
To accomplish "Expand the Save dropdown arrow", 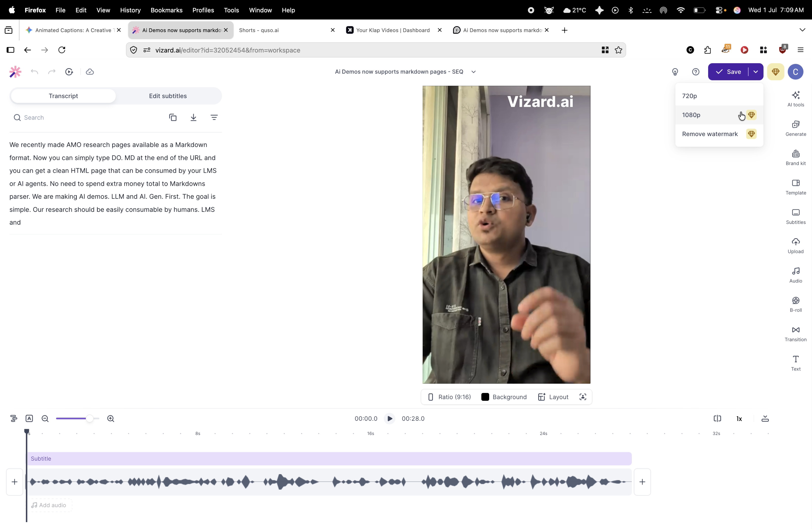I will point(756,72).
